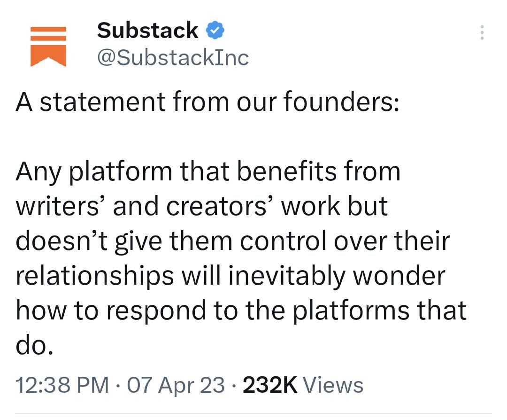
Task: Click the horizontal divider below the timestamp
Action: point(253,414)
